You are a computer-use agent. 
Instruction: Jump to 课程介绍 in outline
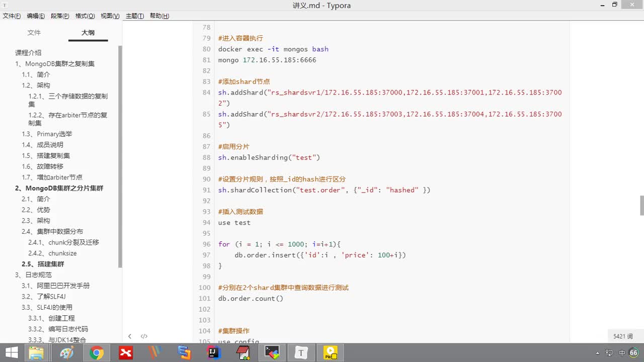tap(28, 53)
